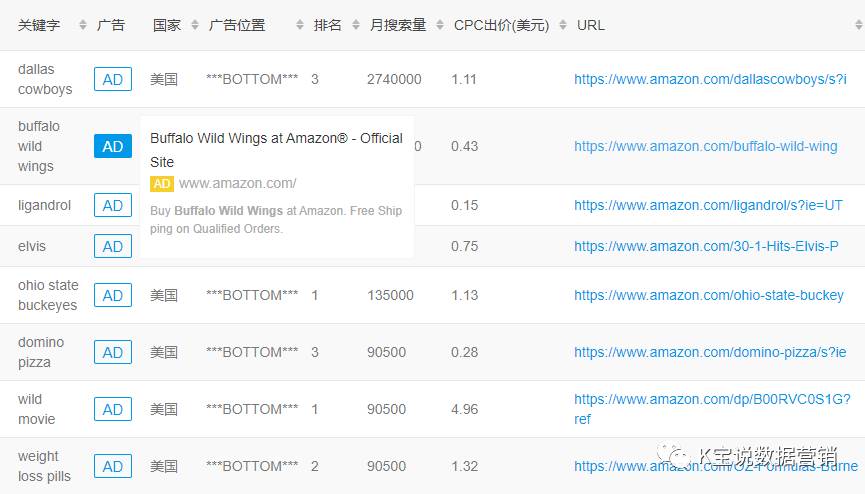The height and width of the screenshot is (494, 865).
Task: Click CPC value 0.28
Action: point(464,352)
